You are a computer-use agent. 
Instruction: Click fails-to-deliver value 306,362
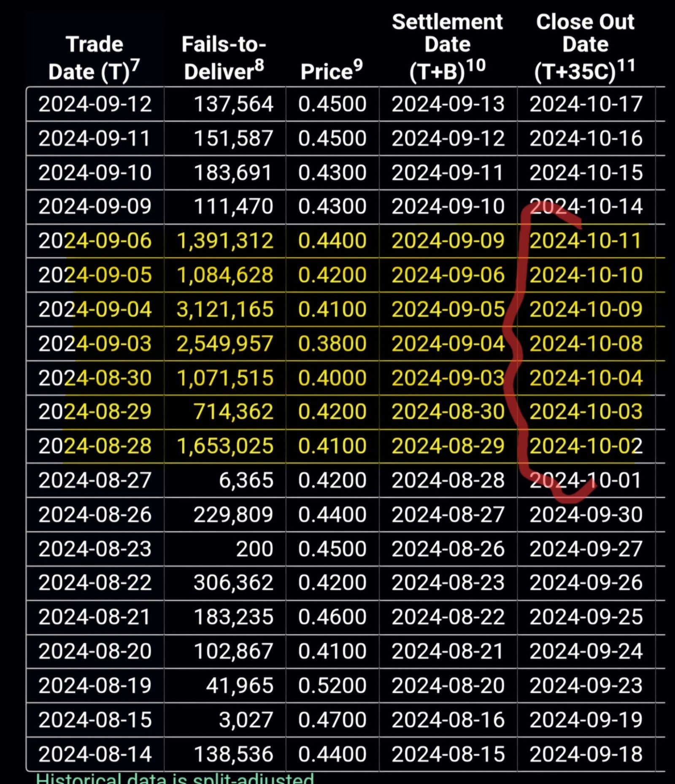pos(233,583)
